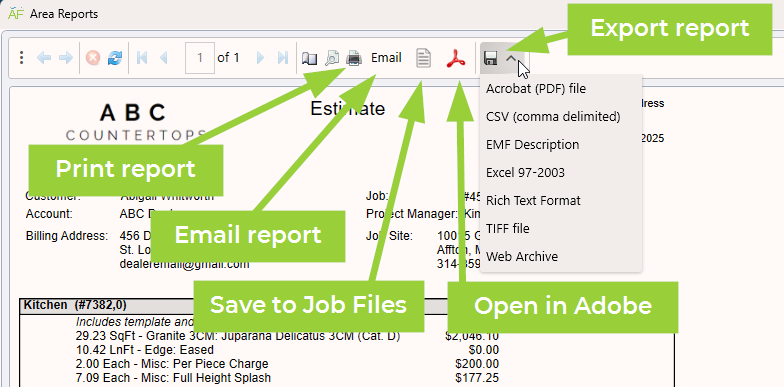Viewport: 784px width, 387px height.
Task: Click the red stop rendering icon
Action: coord(93,58)
